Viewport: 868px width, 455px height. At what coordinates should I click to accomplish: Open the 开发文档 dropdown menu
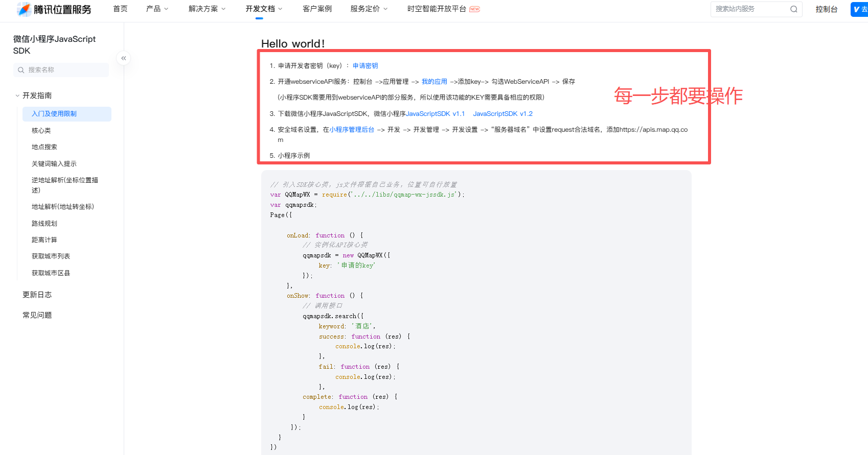(264, 9)
